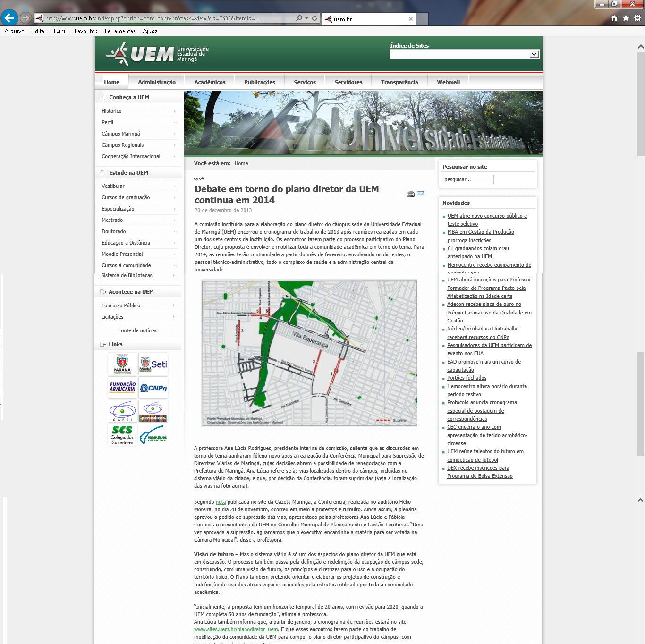This screenshot has width=645, height=644.
Task: Open the address bar search dropdown arrow
Action: tap(307, 18)
